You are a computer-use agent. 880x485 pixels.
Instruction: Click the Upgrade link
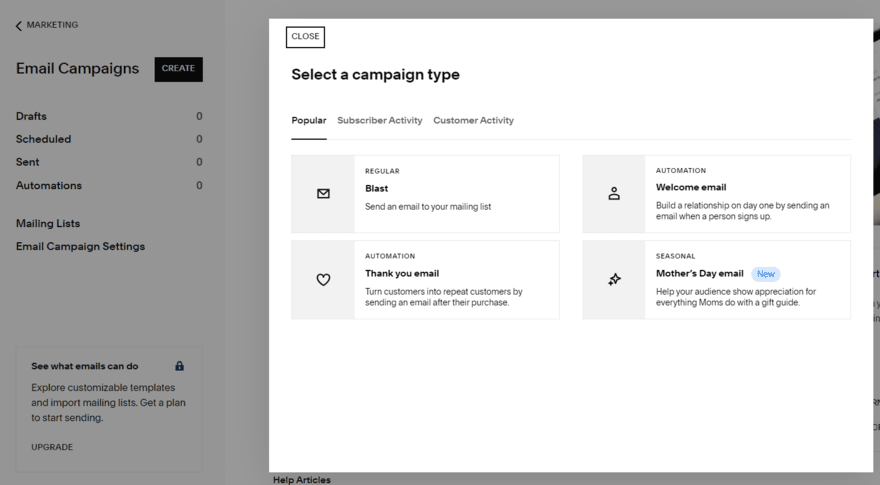[x=52, y=447]
